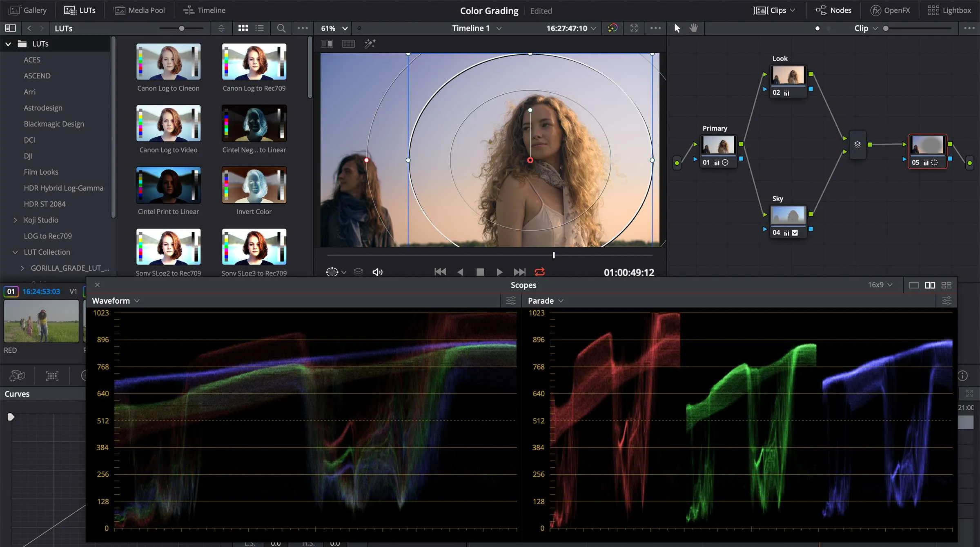Toggle the LUT side panel visibility

point(10,28)
